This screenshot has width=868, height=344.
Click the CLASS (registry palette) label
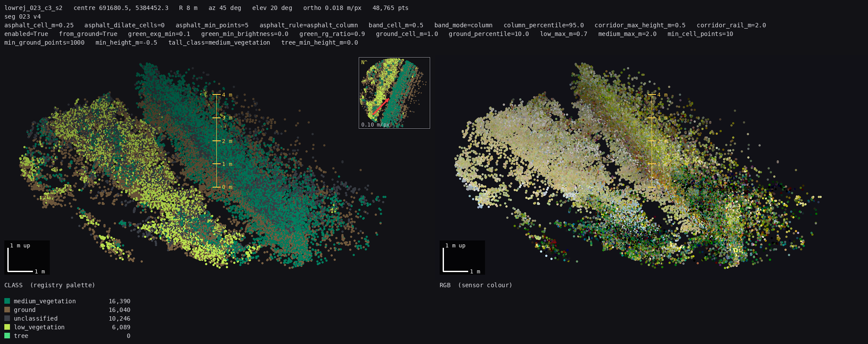(50, 285)
